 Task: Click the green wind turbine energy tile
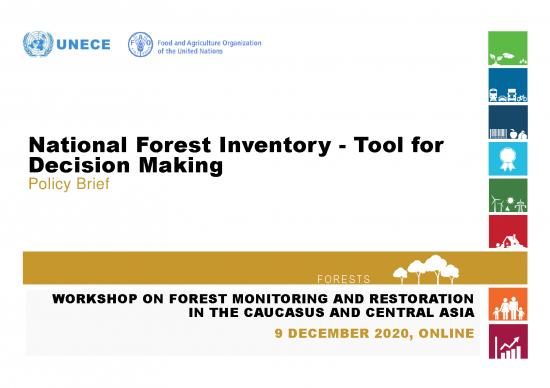coord(508,195)
